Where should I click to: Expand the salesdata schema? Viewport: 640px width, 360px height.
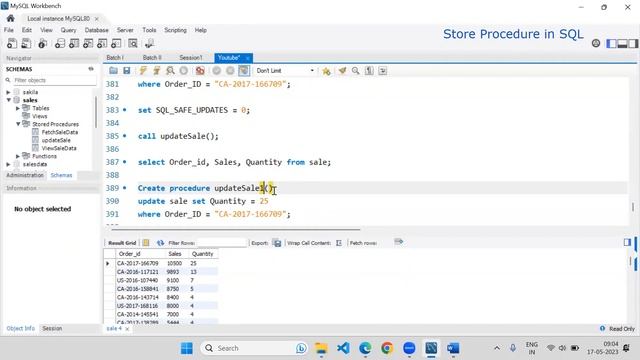pyautogui.click(x=8, y=164)
